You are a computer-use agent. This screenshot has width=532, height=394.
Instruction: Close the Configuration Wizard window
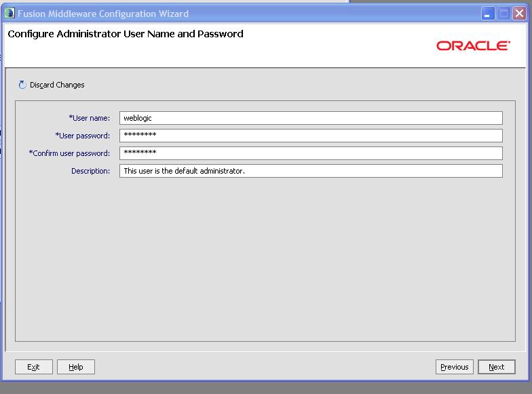[x=520, y=14]
